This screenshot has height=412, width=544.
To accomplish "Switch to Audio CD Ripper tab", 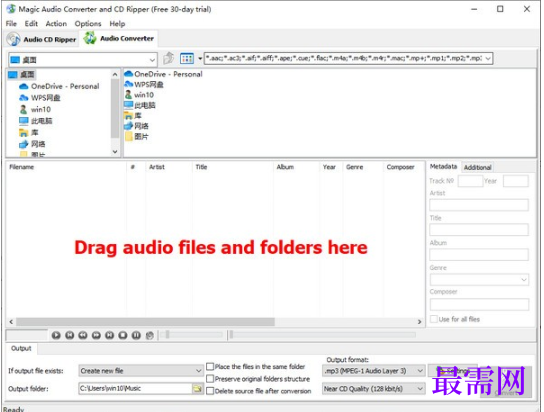I will tap(42, 39).
